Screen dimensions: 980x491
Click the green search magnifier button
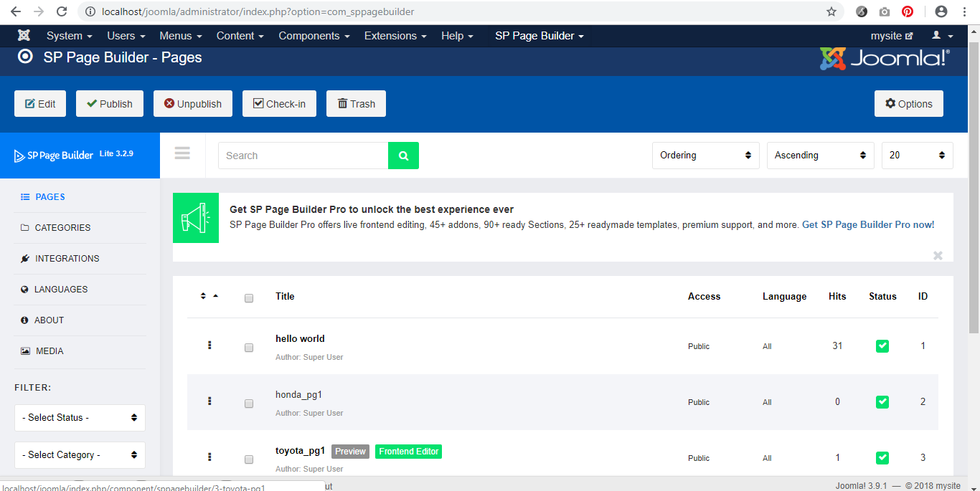point(403,156)
